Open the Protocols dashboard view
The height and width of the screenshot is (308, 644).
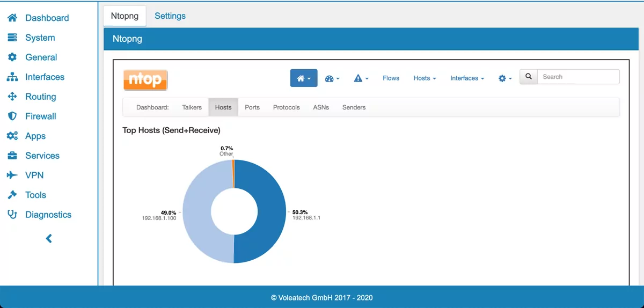tap(286, 107)
